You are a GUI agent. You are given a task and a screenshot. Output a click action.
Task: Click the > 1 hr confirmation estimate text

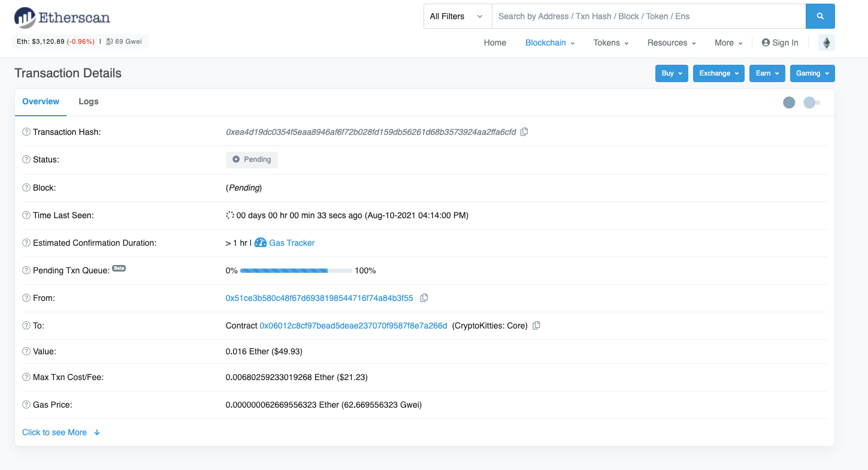(x=237, y=243)
